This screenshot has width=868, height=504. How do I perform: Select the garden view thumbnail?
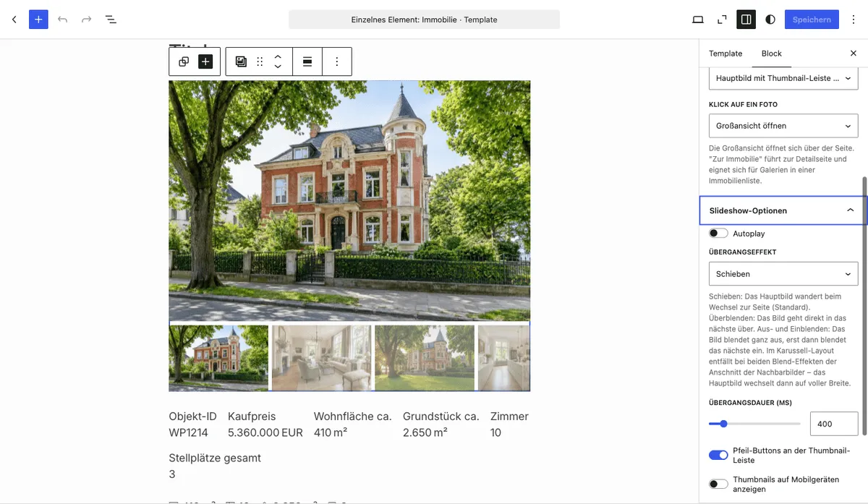tap(425, 357)
